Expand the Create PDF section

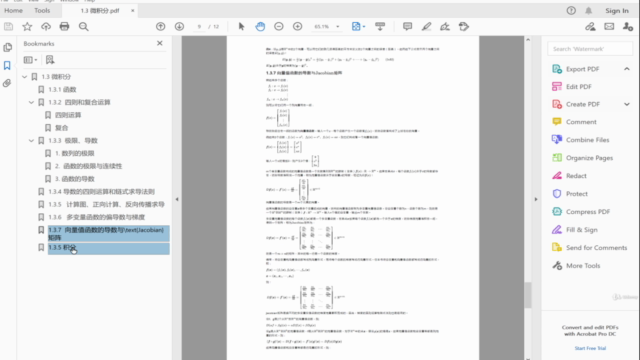point(627,104)
